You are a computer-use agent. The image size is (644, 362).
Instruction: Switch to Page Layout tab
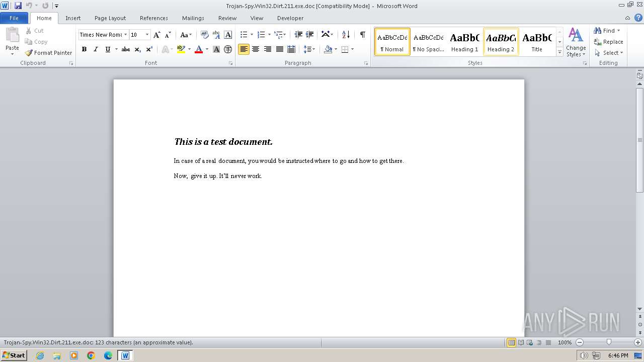pyautogui.click(x=110, y=18)
